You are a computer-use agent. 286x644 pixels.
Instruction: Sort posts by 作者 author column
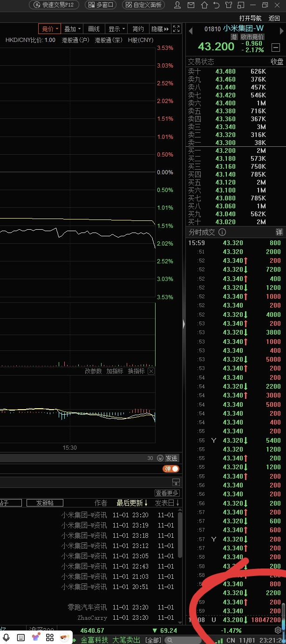point(101,503)
